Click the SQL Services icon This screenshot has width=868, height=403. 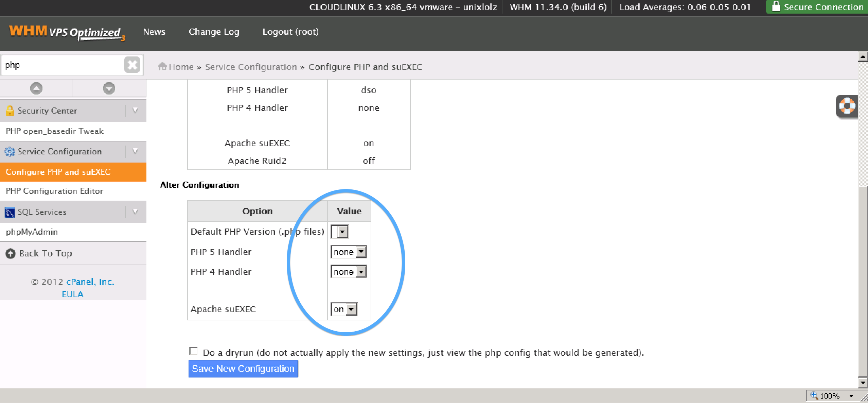[10, 212]
